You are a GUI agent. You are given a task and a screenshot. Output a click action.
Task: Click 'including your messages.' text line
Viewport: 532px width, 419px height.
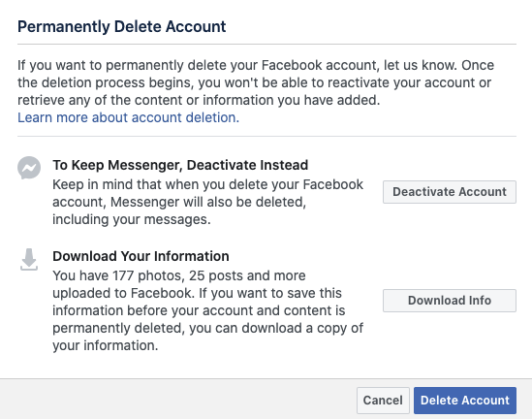(x=132, y=219)
